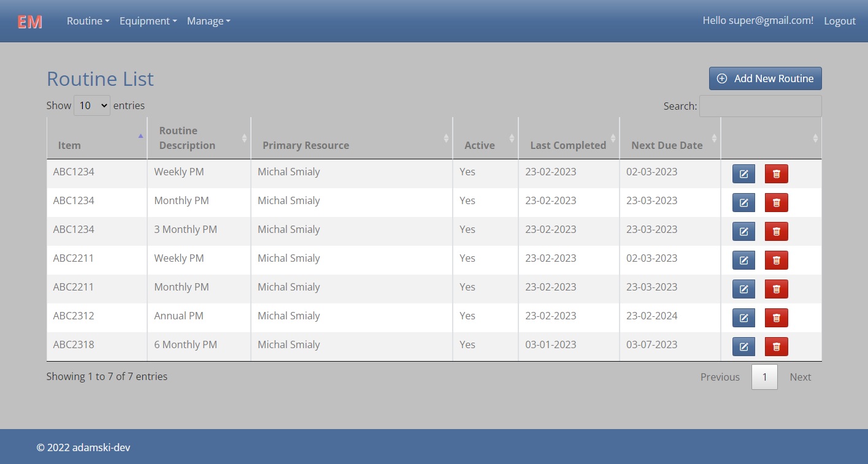Sort table by Item column
Image resolution: width=868 pixels, height=464 pixels.
tap(97, 138)
